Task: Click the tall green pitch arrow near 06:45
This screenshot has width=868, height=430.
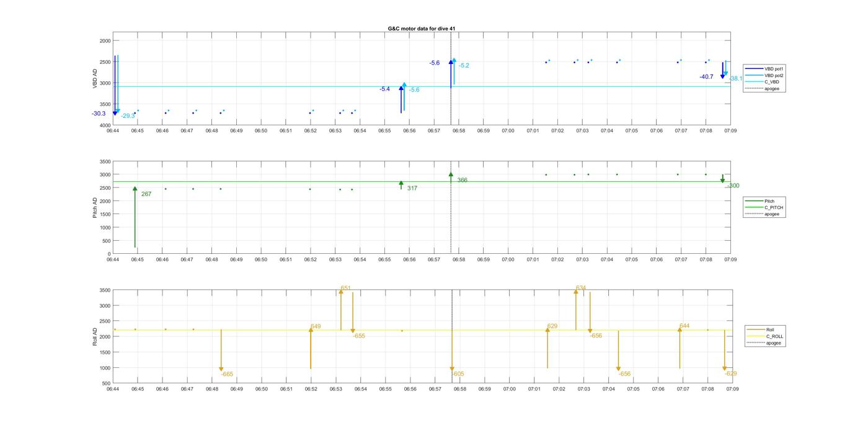Action: pyautogui.click(x=135, y=217)
